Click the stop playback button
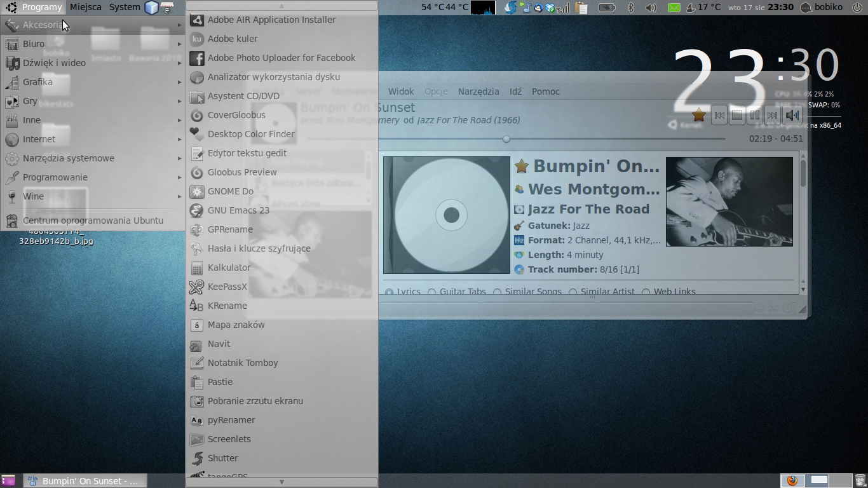Viewport: 868px width, 488px height. (x=736, y=115)
